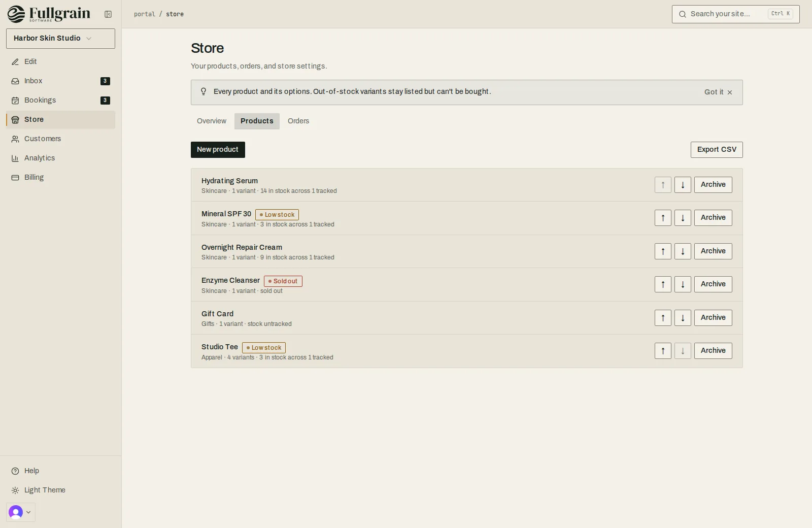The width and height of the screenshot is (812, 528).
Task: Dismiss the tip with Got it
Action: pyautogui.click(x=718, y=92)
